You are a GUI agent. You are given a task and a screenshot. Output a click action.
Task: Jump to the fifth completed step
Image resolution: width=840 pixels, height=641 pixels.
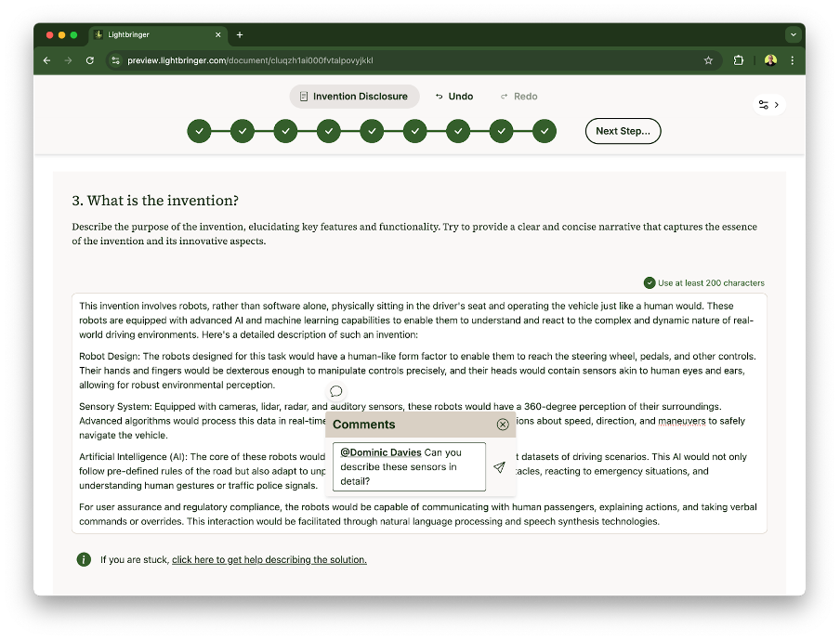(372, 131)
